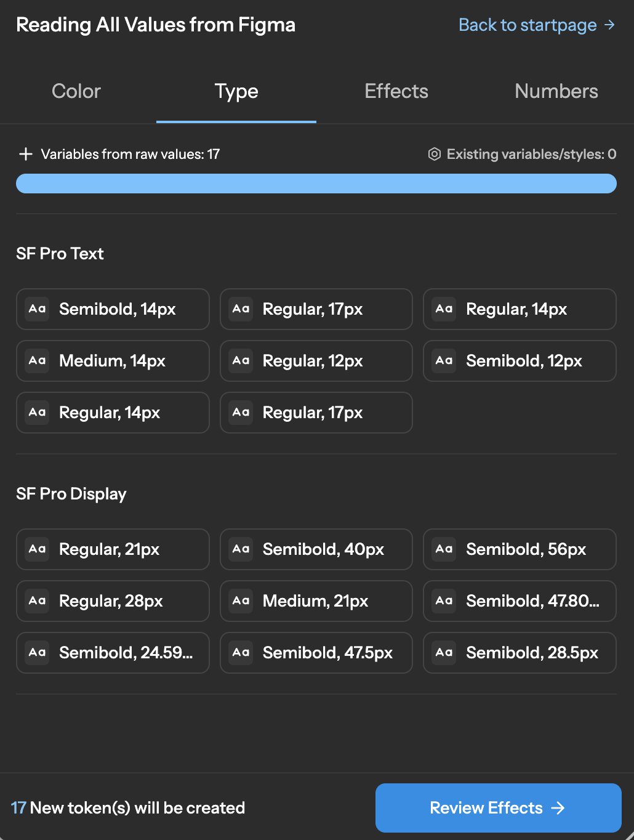Click the arrow icon beside Back to startpage
Screen dimensions: 634x840
(x=609, y=25)
